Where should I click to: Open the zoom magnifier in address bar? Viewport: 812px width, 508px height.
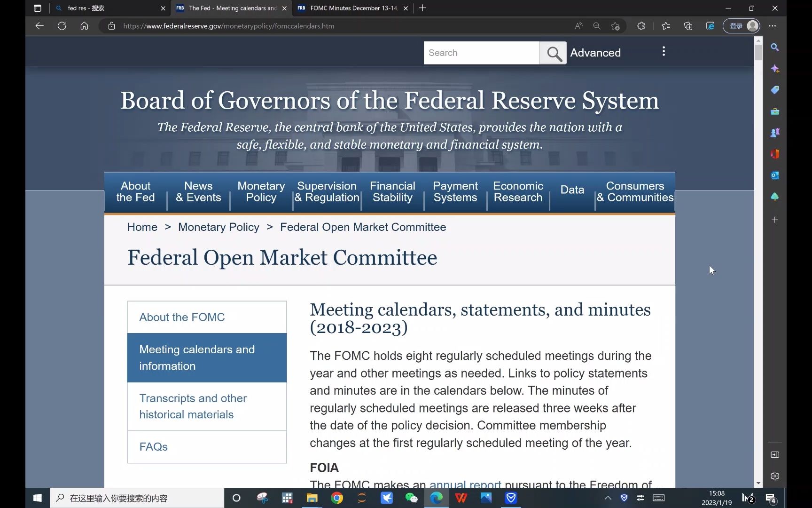(597, 26)
